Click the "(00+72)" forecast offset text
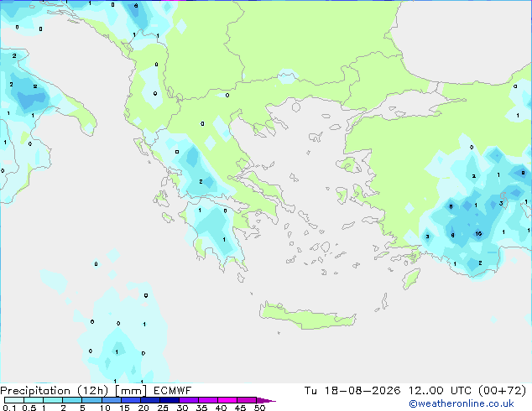This screenshot has width=532, height=411. click(502, 391)
